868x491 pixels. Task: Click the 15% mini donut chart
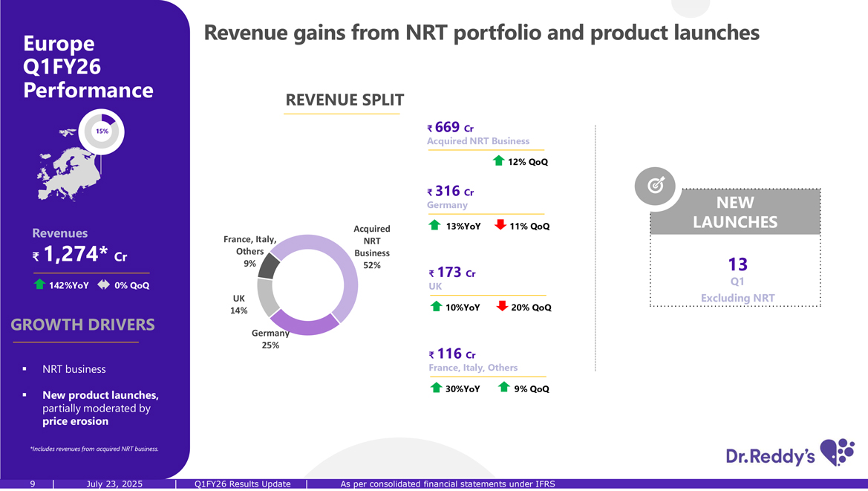[102, 131]
